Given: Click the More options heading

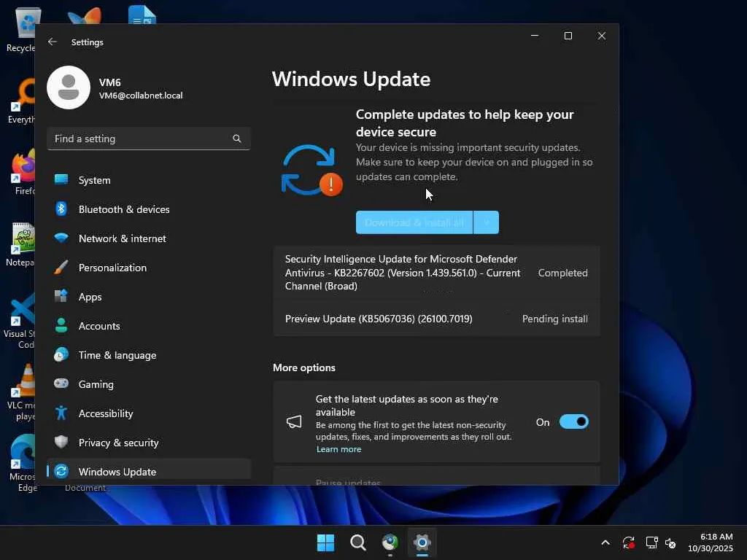Looking at the screenshot, I should pos(304,367).
